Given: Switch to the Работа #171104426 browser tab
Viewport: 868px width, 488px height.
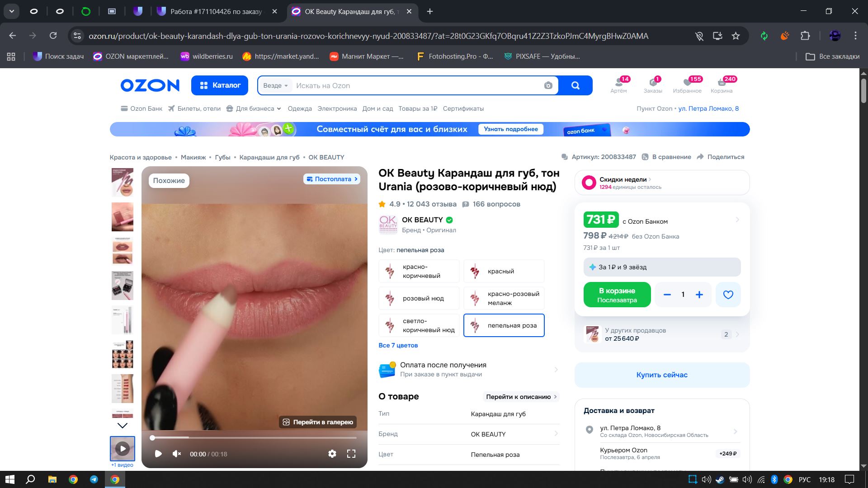Looking at the screenshot, I should click(x=216, y=12).
